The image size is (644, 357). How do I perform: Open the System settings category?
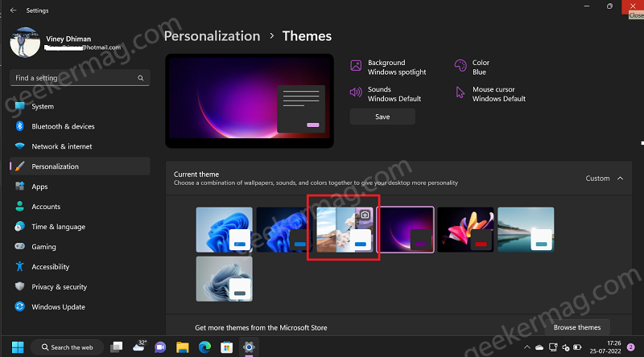[x=80, y=106]
